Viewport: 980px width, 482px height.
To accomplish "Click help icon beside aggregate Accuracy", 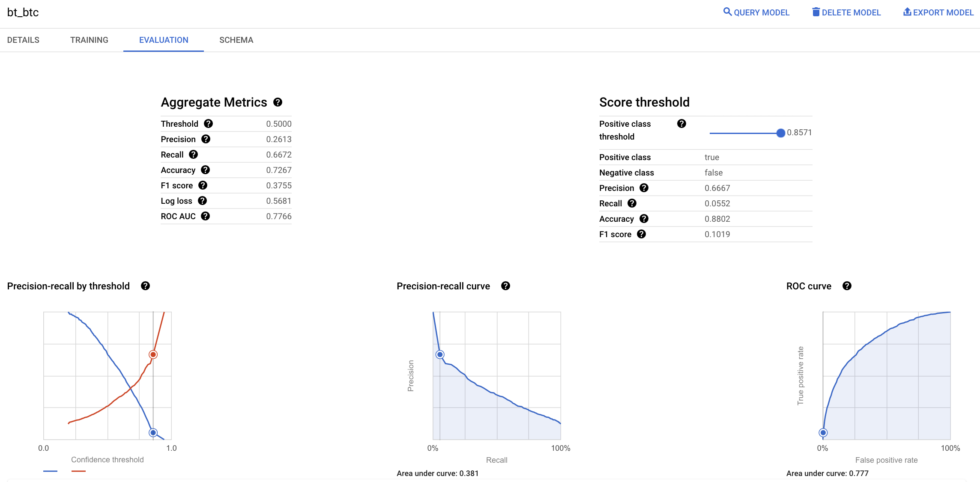I will (205, 170).
